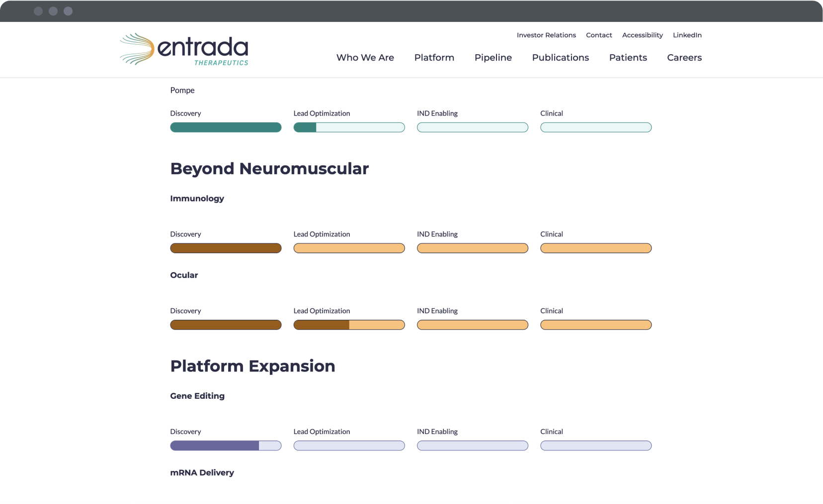Click the Immunology Discovery progress indicator
Viewport: 823px width, 504px height.
coord(226,248)
